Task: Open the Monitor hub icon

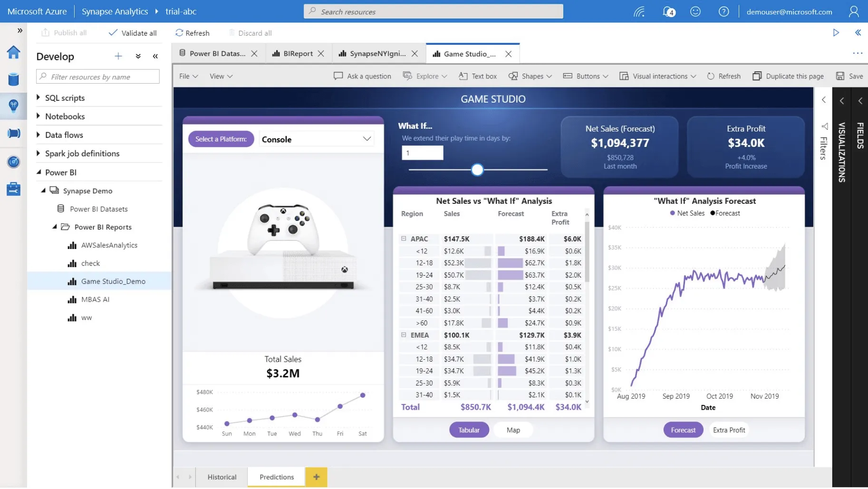Action: click(x=13, y=162)
